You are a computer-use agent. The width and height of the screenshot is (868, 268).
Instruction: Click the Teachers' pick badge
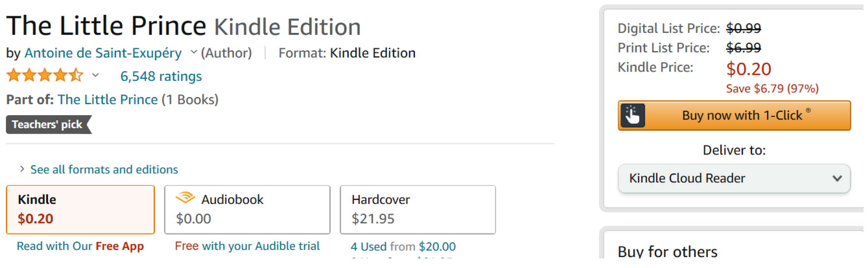click(x=48, y=124)
